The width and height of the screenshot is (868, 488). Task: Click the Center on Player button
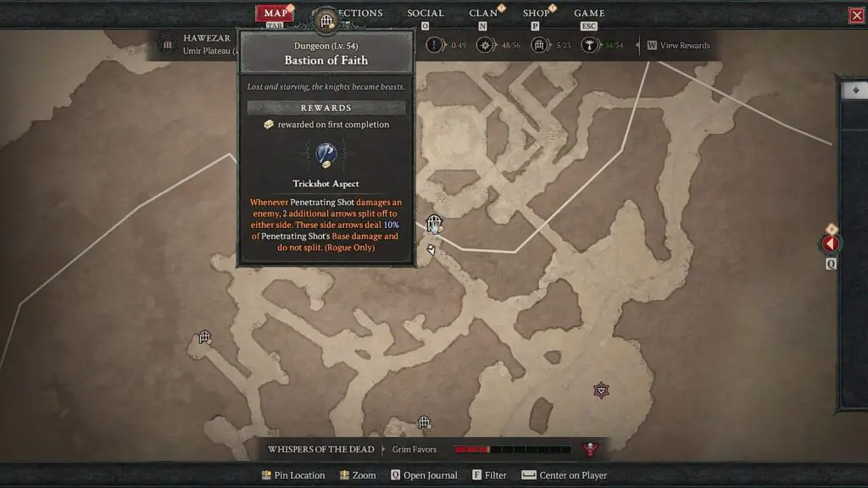coord(564,475)
